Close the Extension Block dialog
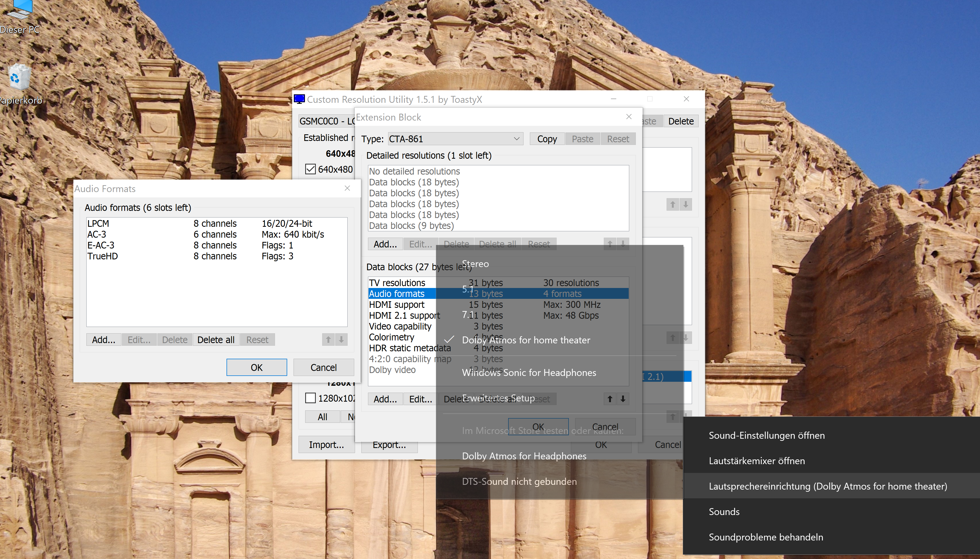Screen dimensions: 980x559 (629, 117)
